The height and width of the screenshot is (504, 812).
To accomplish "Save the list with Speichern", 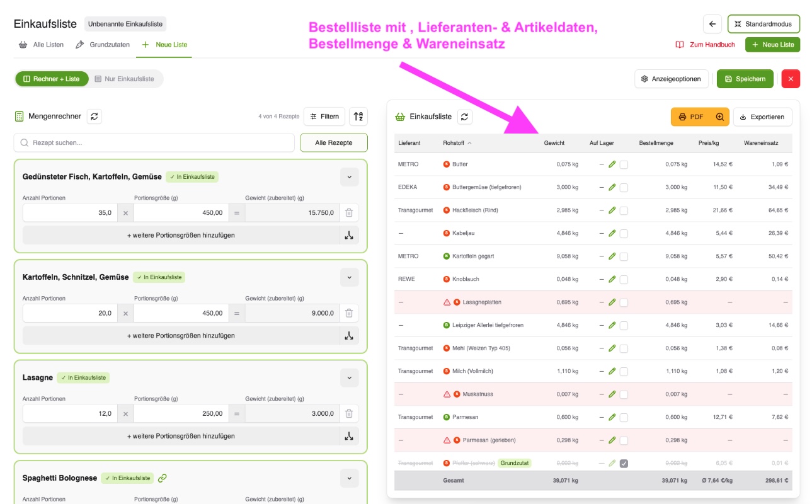I will pyautogui.click(x=745, y=79).
